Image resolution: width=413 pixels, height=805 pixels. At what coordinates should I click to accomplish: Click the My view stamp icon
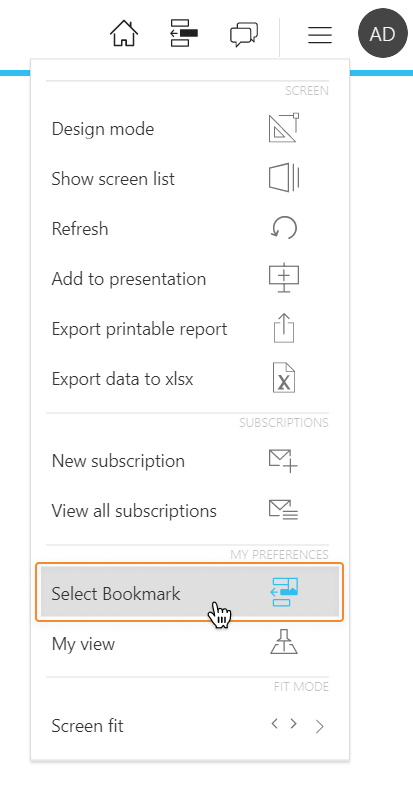click(x=284, y=641)
